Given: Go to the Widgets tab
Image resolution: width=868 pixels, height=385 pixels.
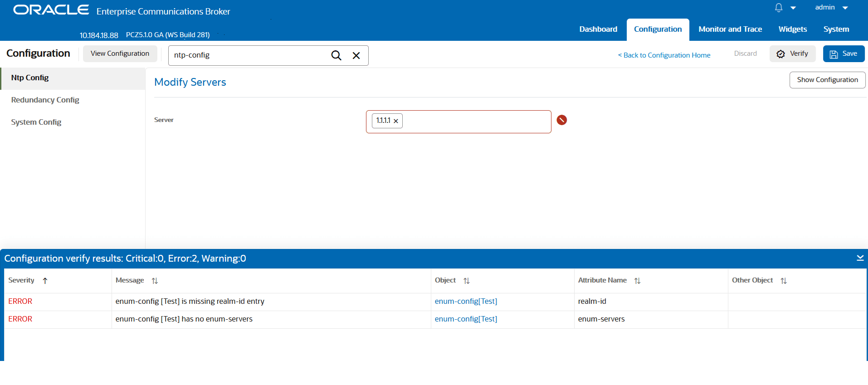Looking at the screenshot, I should [x=793, y=29].
